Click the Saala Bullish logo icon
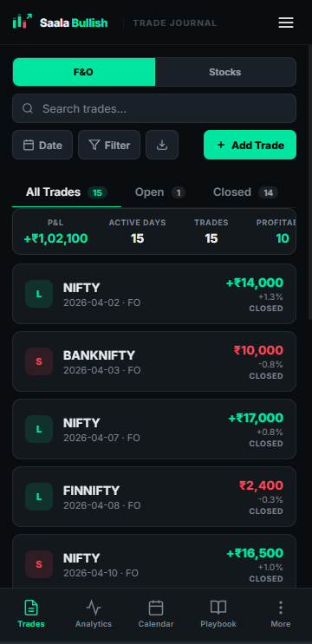The image size is (312, 644). click(x=23, y=22)
